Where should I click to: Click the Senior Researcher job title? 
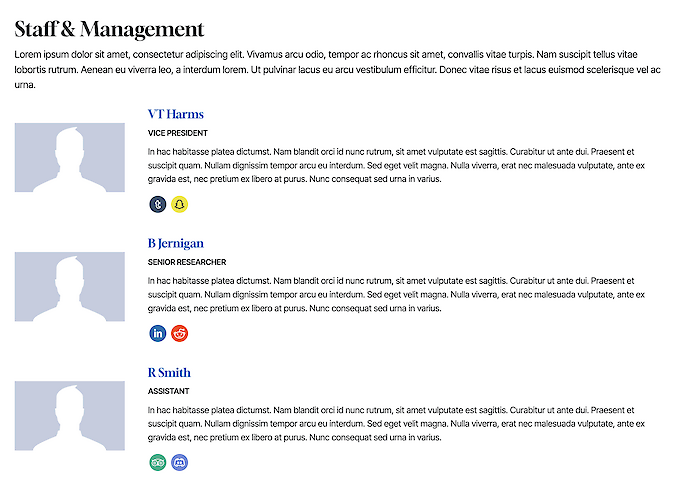coord(187,262)
